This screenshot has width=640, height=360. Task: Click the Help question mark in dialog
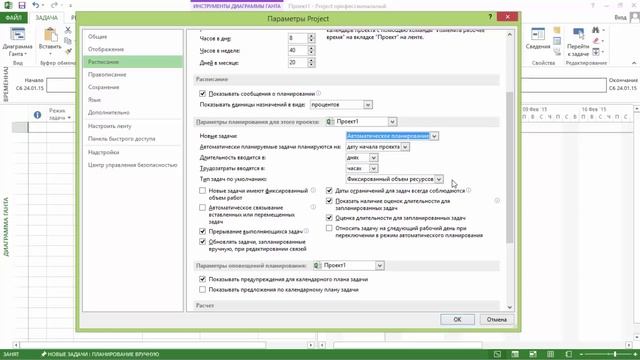490,17
